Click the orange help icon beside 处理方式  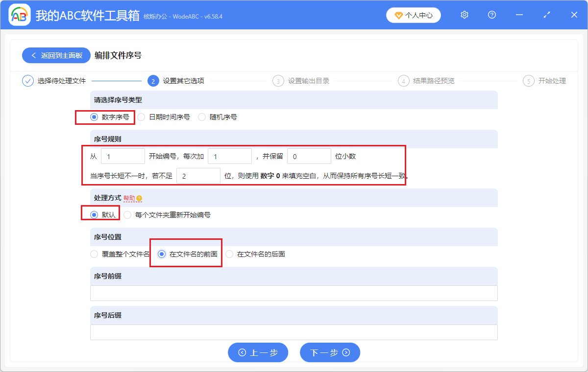tap(140, 198)
